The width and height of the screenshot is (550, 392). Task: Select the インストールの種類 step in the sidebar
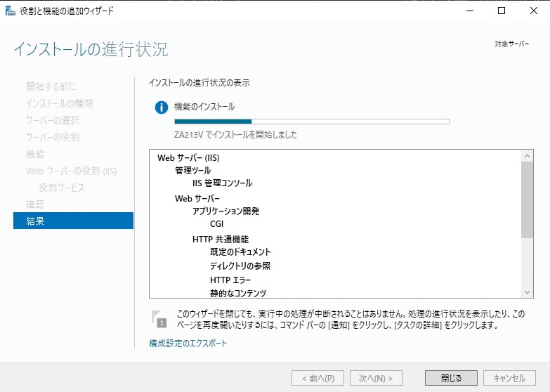pos(60,103)
